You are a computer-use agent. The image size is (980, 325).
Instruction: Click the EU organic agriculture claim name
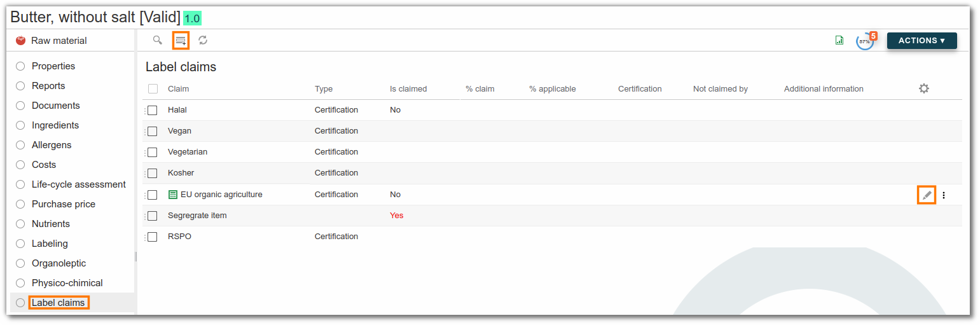[221, 195]
